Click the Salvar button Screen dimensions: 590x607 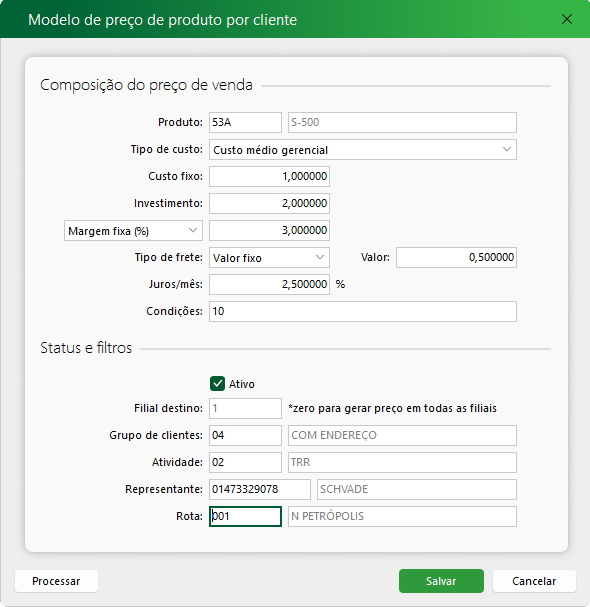[441, 581]
